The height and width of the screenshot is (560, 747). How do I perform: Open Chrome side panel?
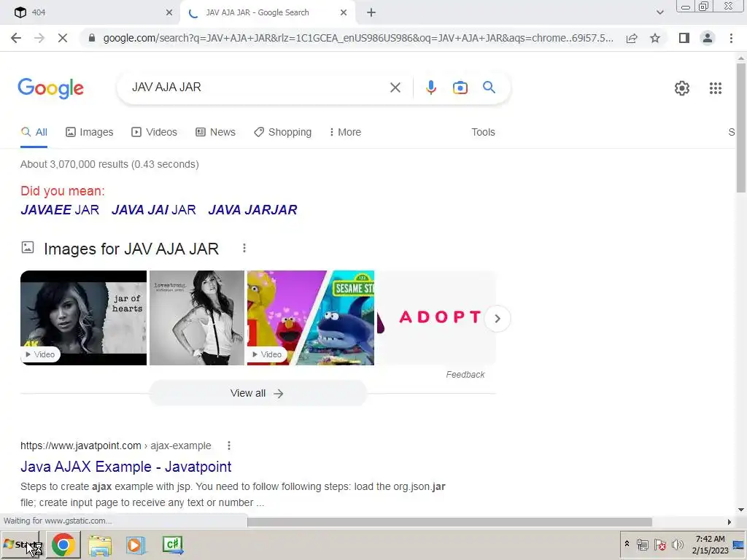684,38
